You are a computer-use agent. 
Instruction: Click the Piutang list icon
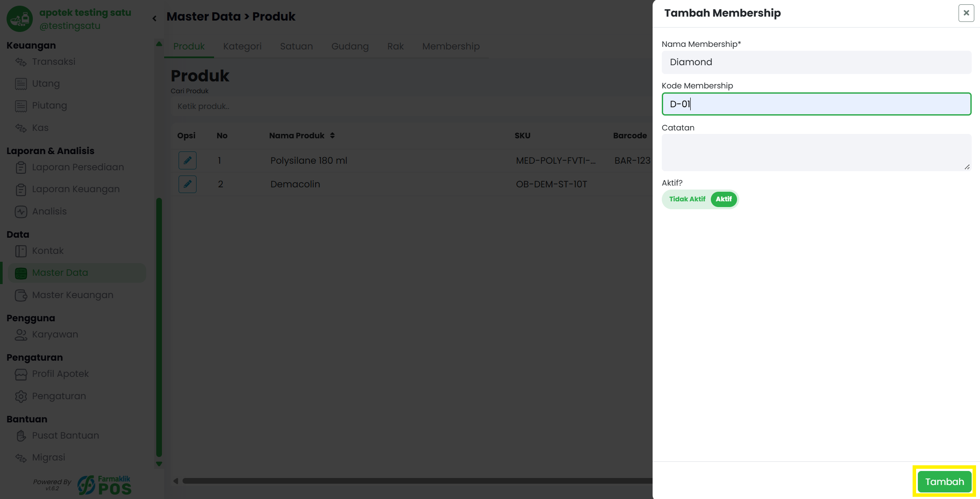pos(21,105)
